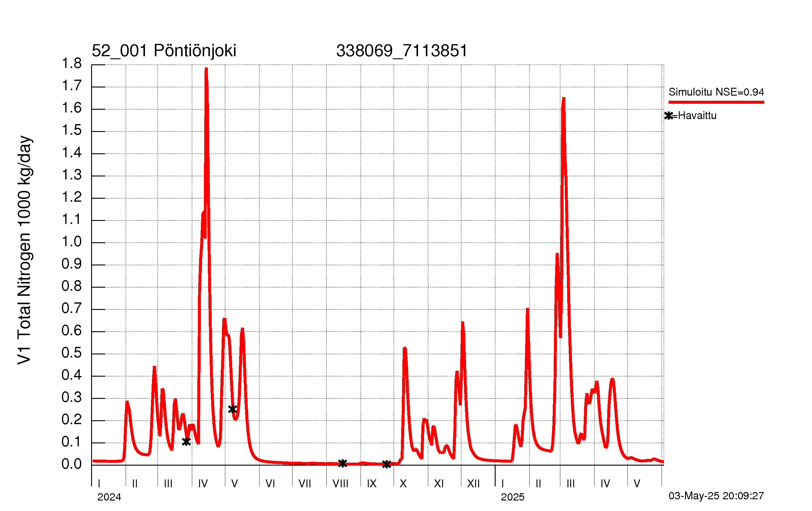Viewport: 812px width, 511px height.
Task: Click the observed marker in late September 2024
Action: tap(386, 464)
